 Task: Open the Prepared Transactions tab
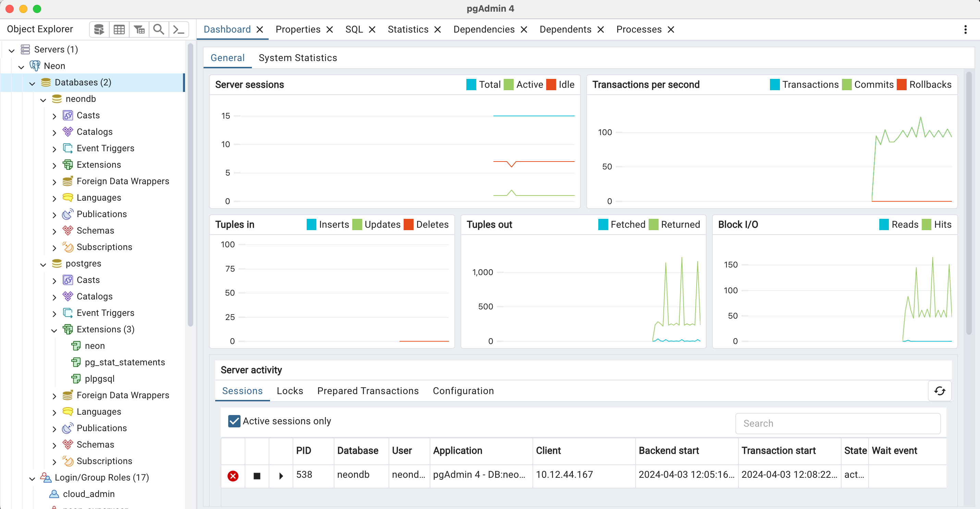[x=367, y=391]
